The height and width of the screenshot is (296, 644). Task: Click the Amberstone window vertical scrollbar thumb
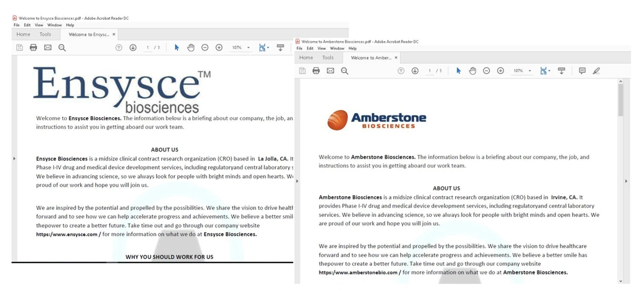[620, 100]
